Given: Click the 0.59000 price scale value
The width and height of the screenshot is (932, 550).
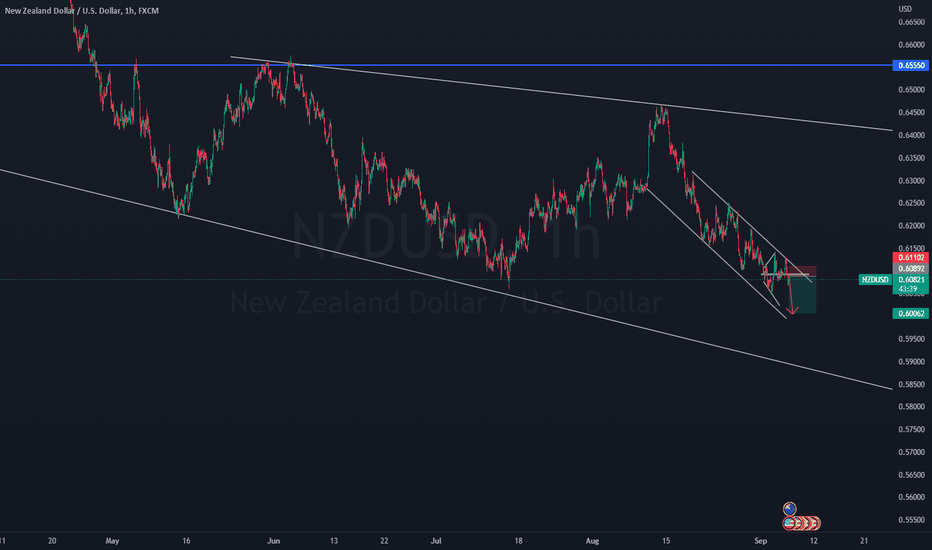Looking at the screenshot, I should pos(911,362).
